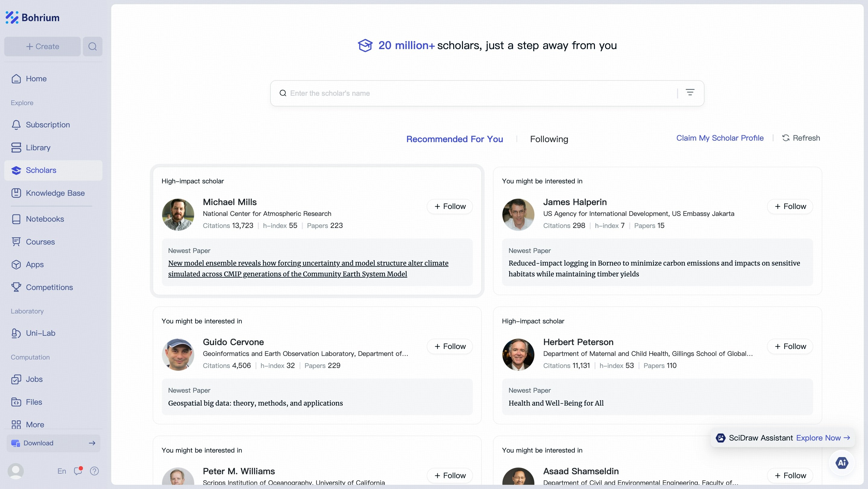Click the Library stack icon
The image size is (868, 489).
(16, 148)
